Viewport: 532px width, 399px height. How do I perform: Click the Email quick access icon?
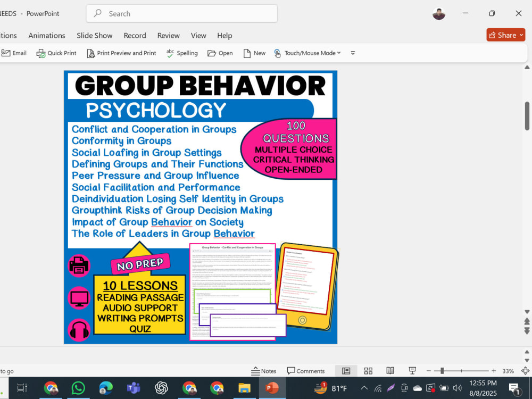[x=14, y=53]
